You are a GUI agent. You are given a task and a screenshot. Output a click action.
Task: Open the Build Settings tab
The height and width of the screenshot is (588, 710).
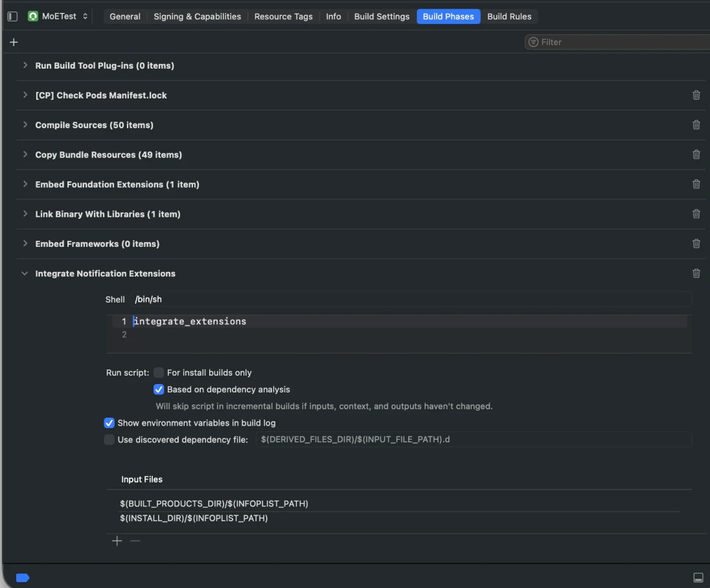382,16
